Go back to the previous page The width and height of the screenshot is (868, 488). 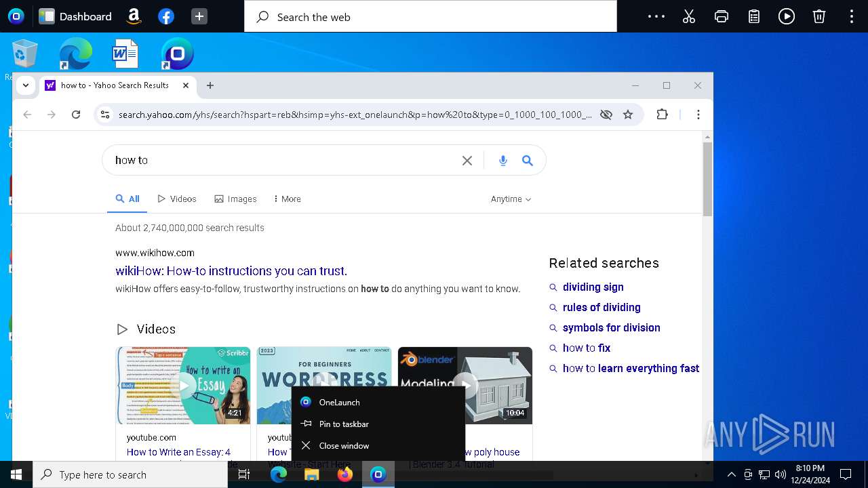pos(27,115)
